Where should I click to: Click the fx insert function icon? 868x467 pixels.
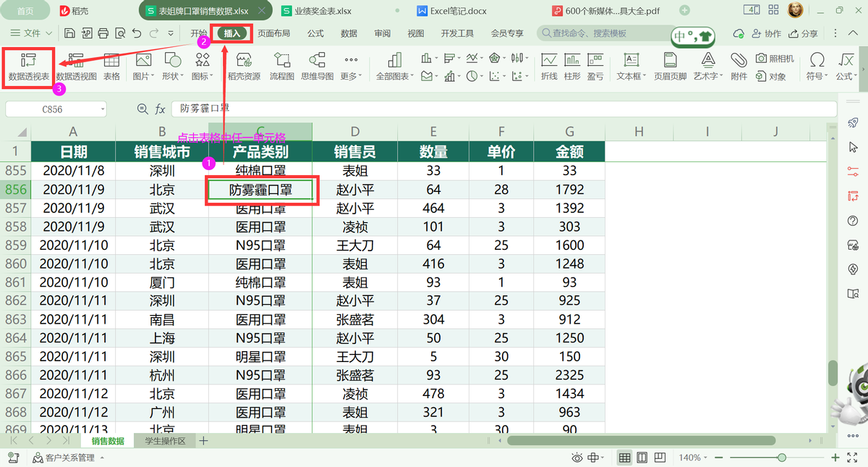tap(160, 109)
